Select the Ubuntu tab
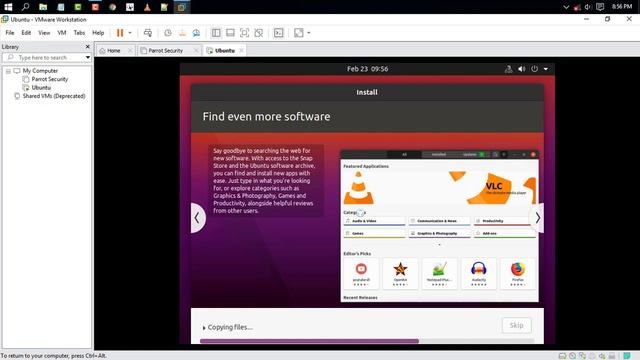This screenshot has height=360, width=640. point(224,51)
